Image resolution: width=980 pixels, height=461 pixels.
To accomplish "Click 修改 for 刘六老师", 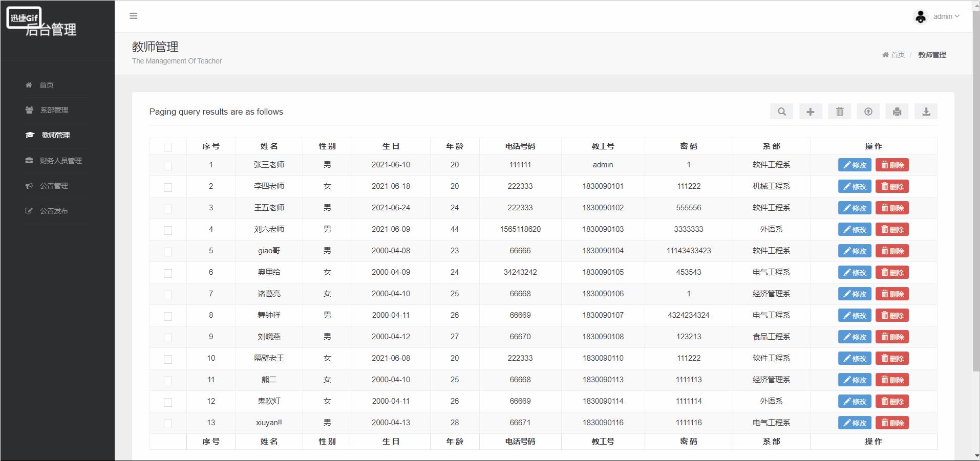I will (855, 230).
